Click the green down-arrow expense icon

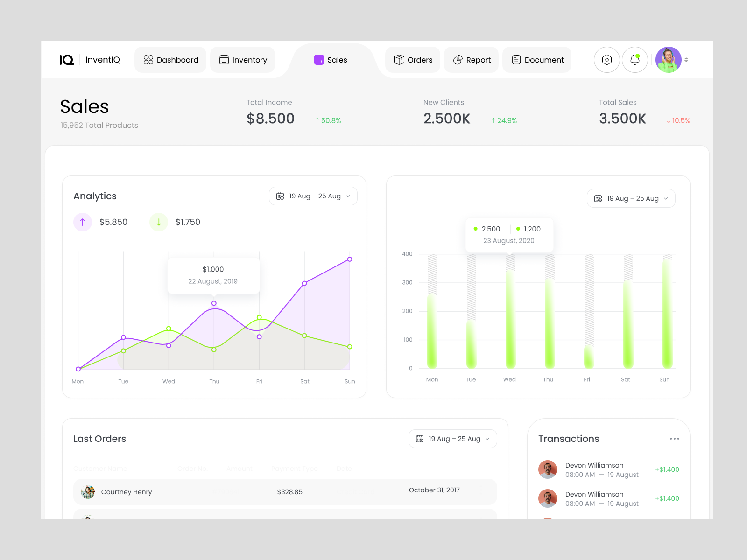(x=159, y=222)
